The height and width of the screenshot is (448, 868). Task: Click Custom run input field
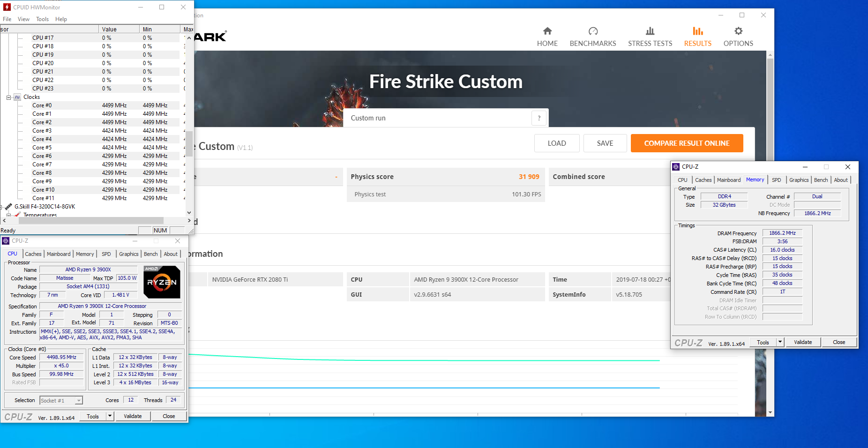coord(438,118)
